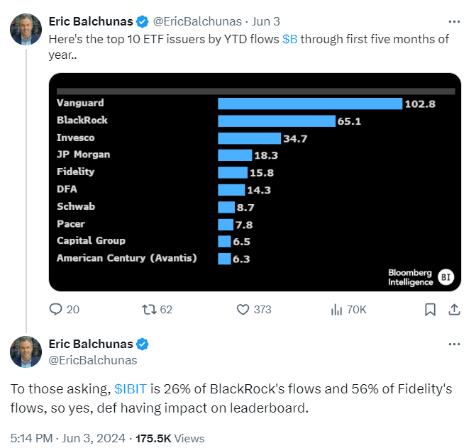
Task: Click the verified badge beside top Eric Balchunas
Action: pos(142,22)
